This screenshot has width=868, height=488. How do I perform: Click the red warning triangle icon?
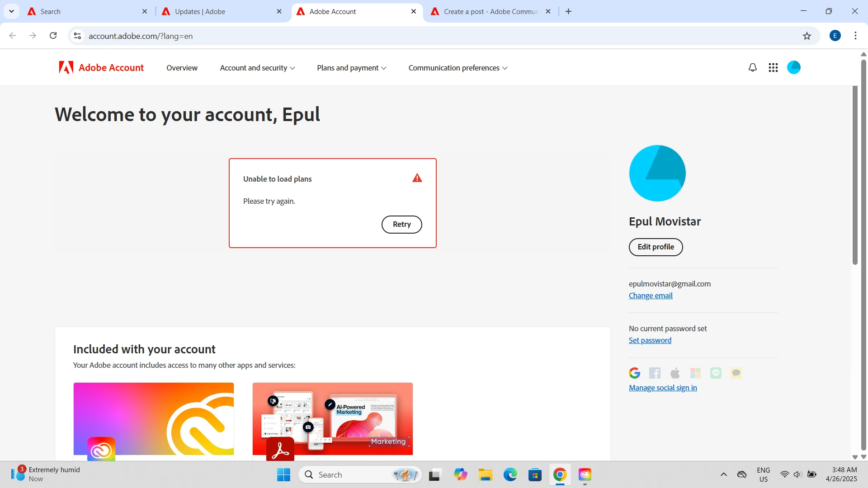click(417, 178)
